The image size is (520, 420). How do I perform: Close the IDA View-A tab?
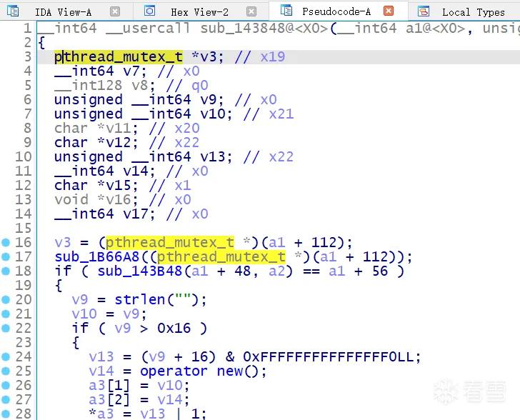point(115,11)
